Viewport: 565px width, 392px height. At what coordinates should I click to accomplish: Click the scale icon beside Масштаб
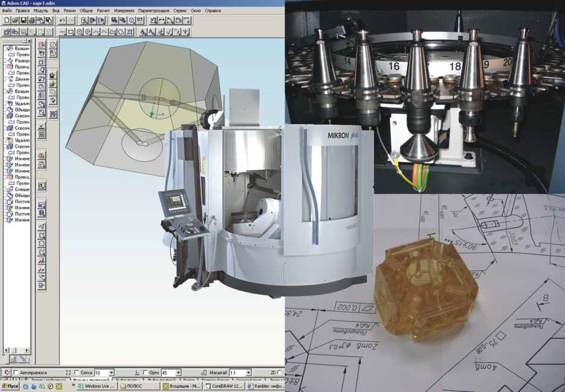(x=204, y=373)
